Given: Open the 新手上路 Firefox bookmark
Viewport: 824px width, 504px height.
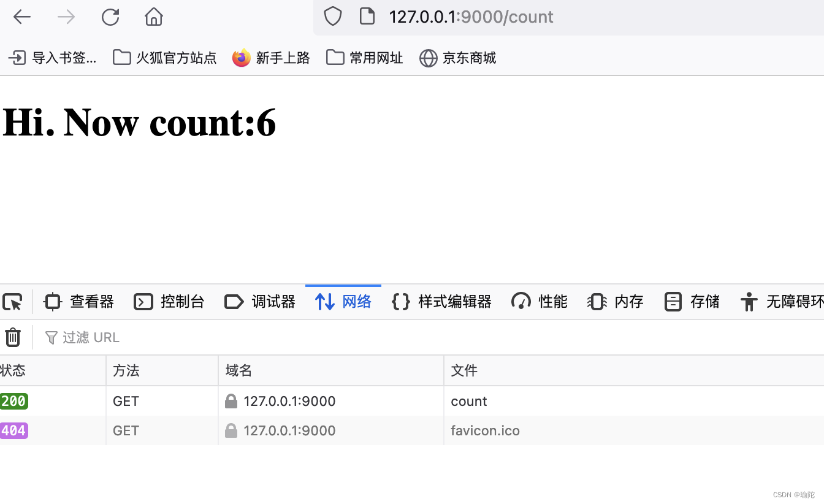Looking at the screenshot, I should [x=271, y=58].
